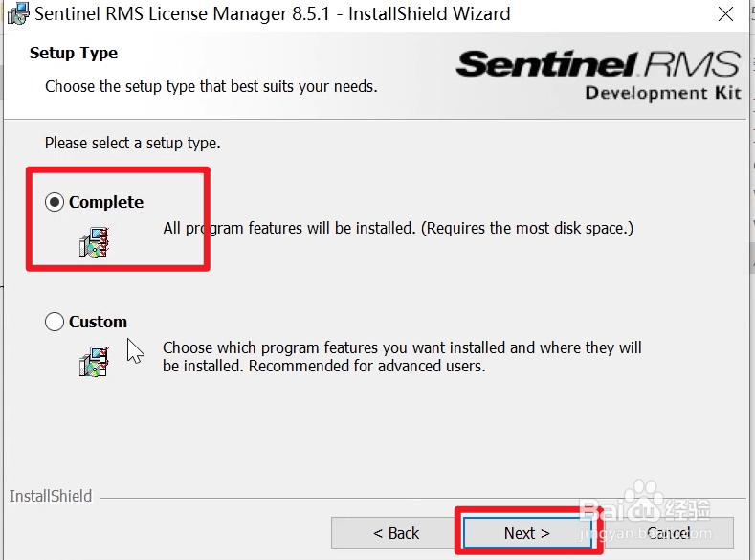Click the Setup Type heading

[74, 53]
